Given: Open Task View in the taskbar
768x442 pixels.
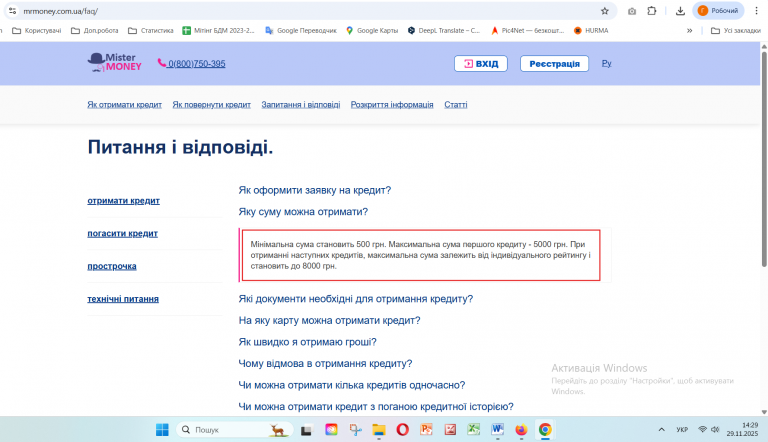Looking at the screenshot, I should coord(307,430).
